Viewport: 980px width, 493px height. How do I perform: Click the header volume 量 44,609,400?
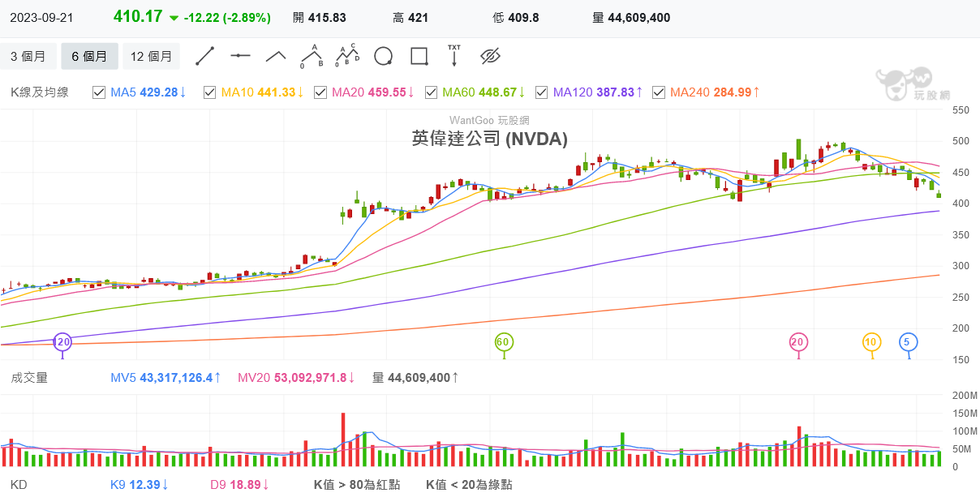point(632,18)
